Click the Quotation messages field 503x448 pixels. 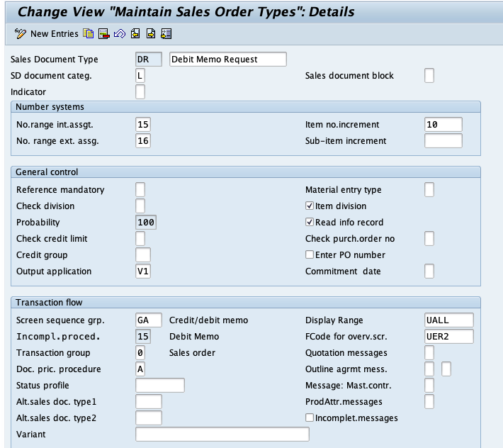point(429,353)
